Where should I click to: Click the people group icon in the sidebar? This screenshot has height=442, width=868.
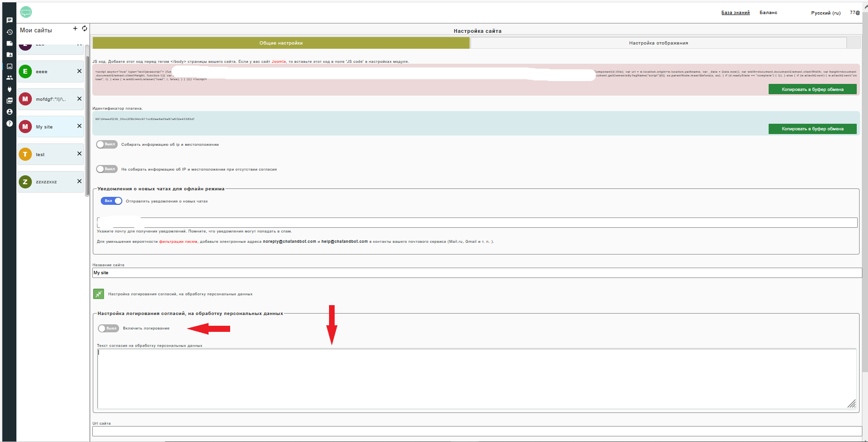[9, 78]
